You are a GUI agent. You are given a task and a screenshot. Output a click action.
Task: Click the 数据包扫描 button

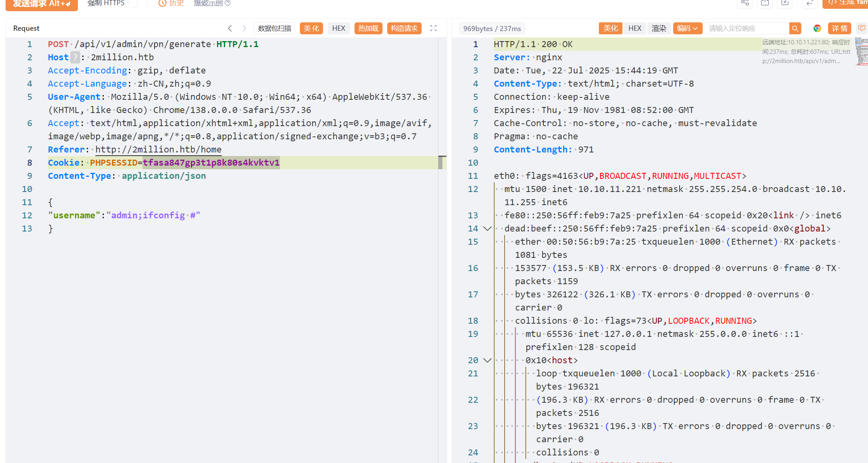(274, 28)
